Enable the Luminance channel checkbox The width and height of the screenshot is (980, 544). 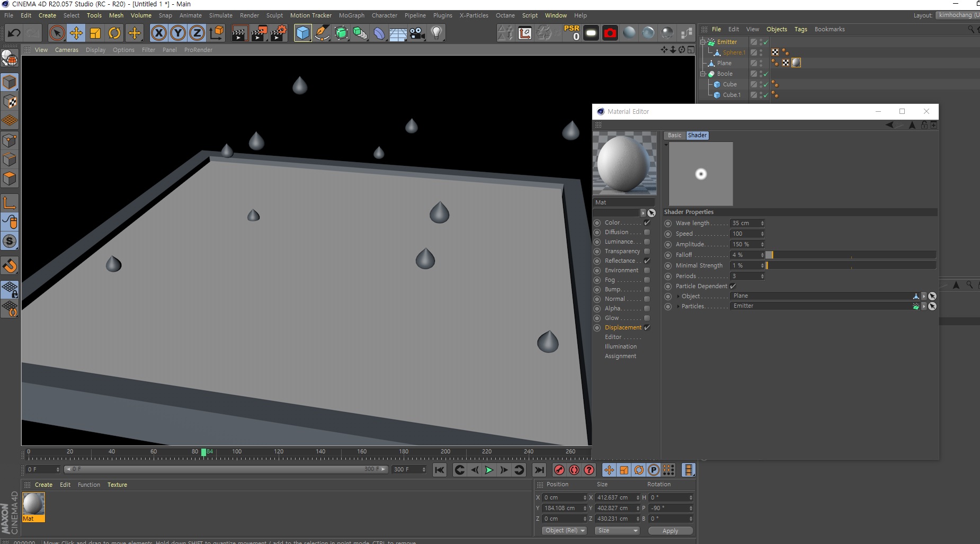click(x=647, y=242)
